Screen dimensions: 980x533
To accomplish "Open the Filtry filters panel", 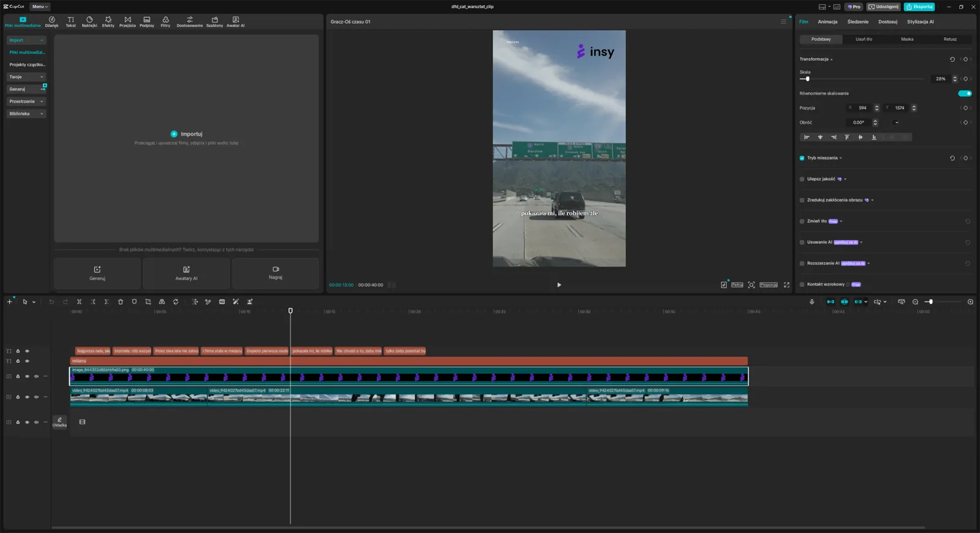I will point(165,22).
